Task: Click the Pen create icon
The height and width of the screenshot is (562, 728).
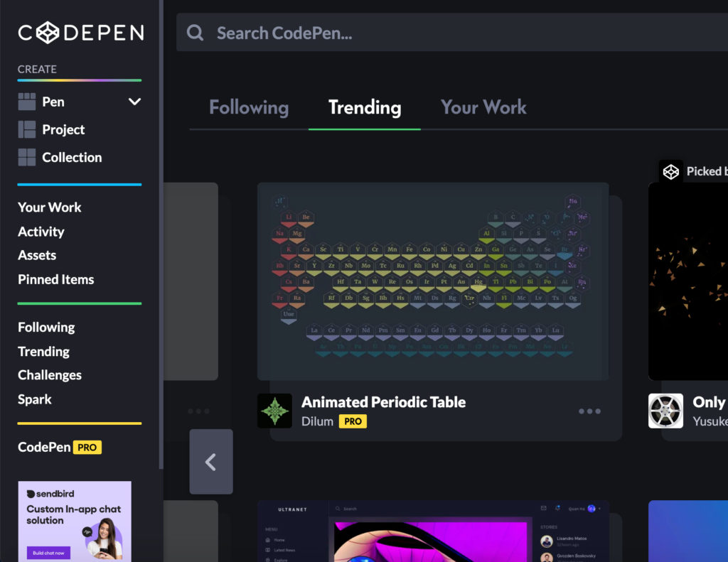Action: click(27, 102)
